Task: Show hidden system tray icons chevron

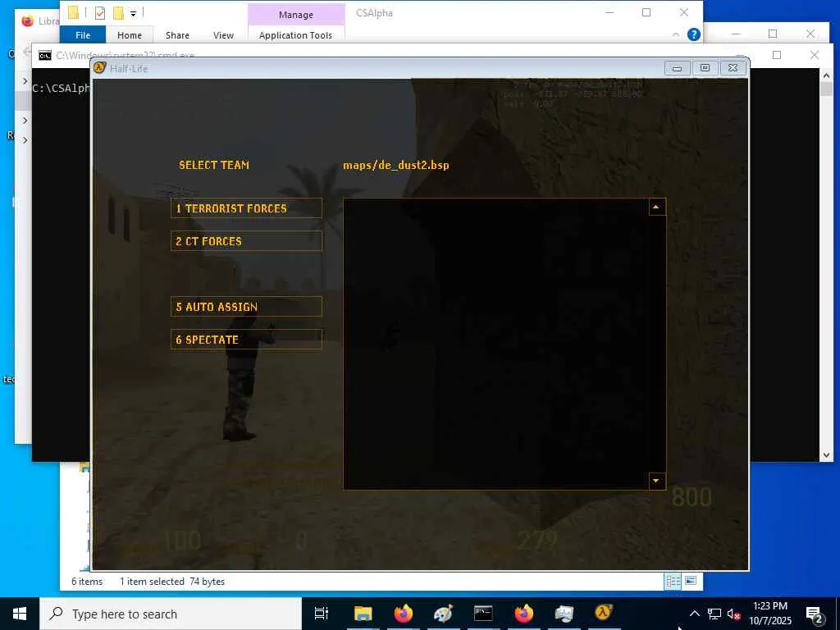Action: [694, 614]
